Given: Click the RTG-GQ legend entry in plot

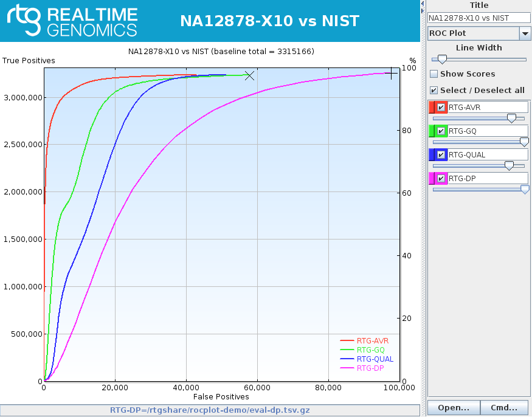Looking at the screenshot, I should 362,350.
